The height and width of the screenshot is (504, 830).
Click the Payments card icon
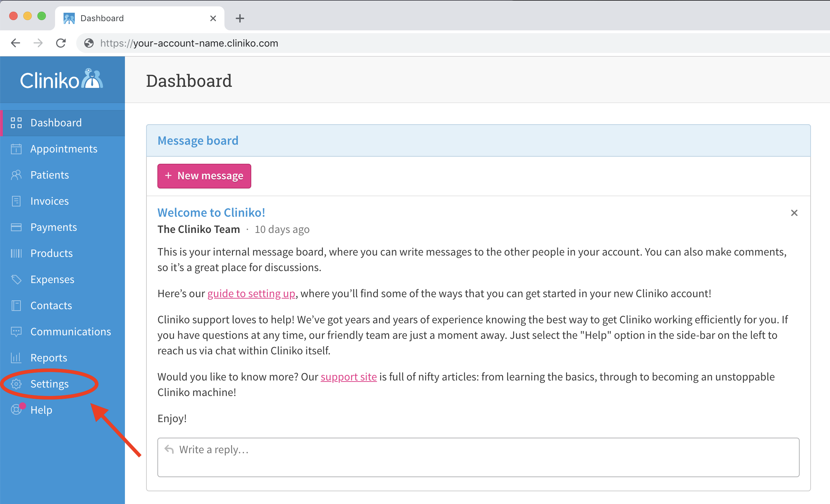click(16, 227)
